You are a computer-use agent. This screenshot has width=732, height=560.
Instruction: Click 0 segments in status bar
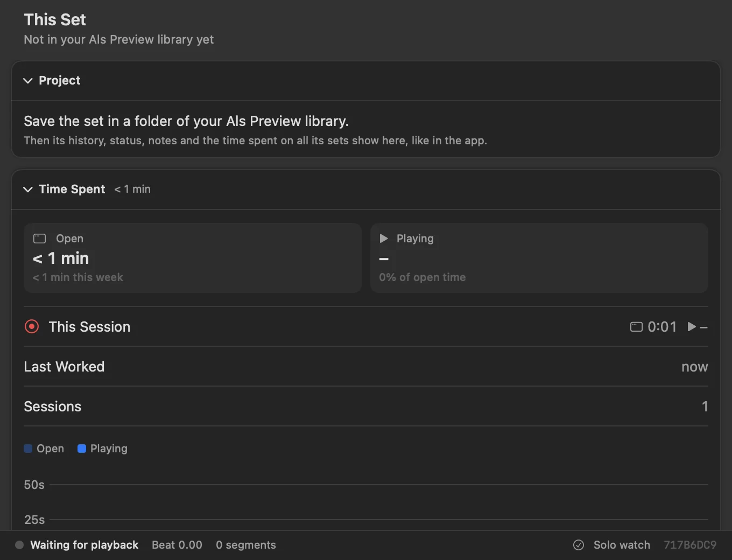pyautogui.click(x=246, y=545)
